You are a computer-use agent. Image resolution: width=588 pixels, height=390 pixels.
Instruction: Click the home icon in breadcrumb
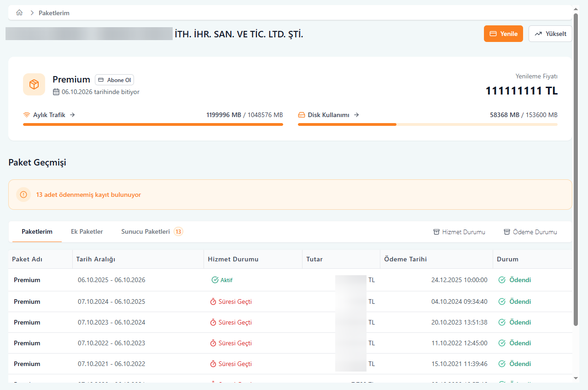point(19,13)
